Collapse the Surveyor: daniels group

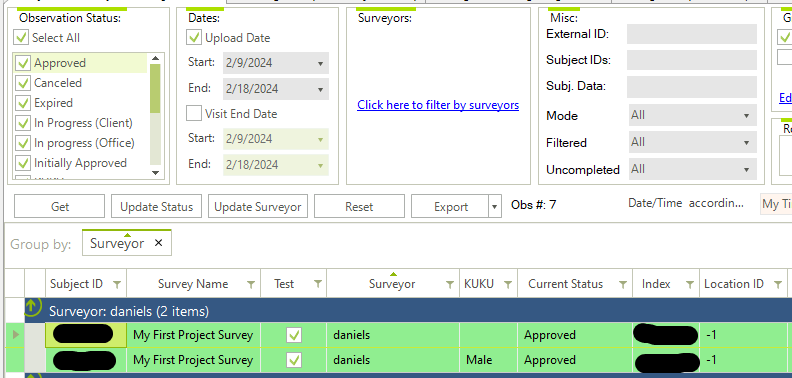pyautogui.click(x=32, y=306)
